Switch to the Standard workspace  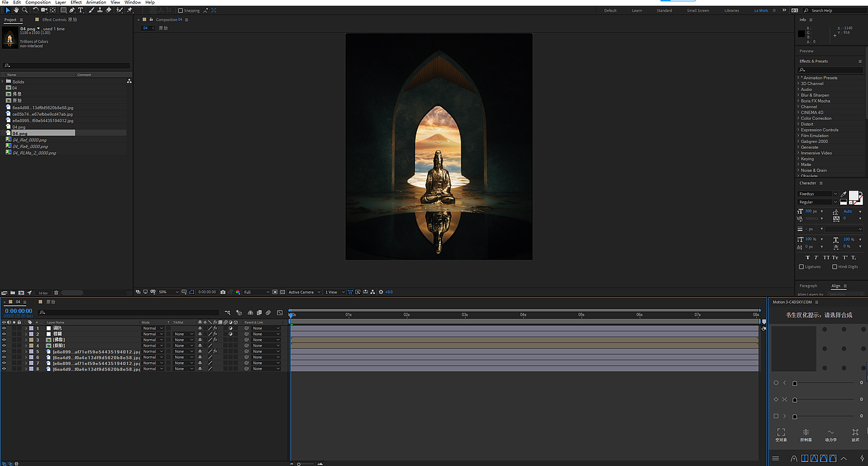[665, 10]
